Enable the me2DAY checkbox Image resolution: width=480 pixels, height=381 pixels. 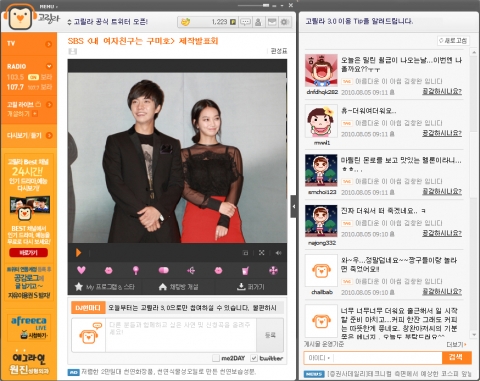(216, 358)
